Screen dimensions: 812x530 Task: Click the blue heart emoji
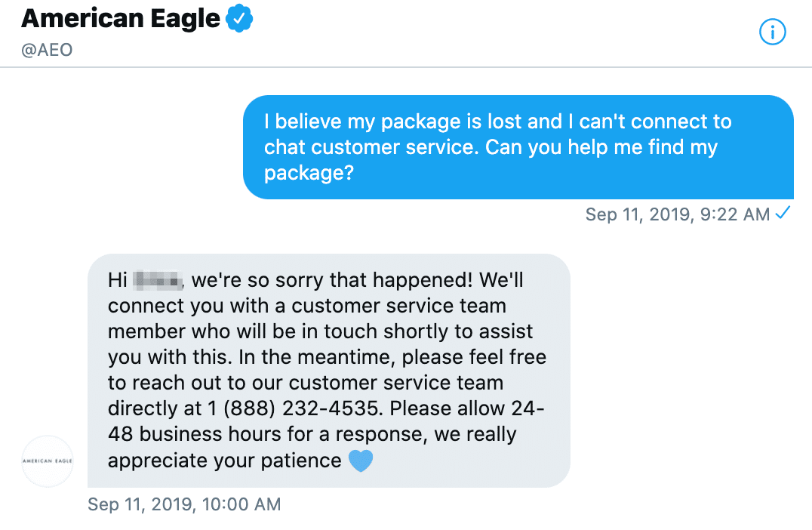pos(361,461)
